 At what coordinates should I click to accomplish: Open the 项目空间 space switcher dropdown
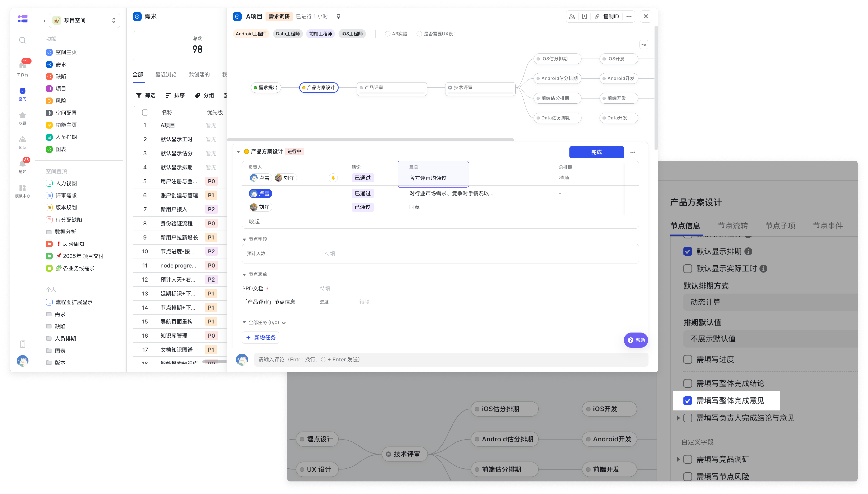point(85,20)
